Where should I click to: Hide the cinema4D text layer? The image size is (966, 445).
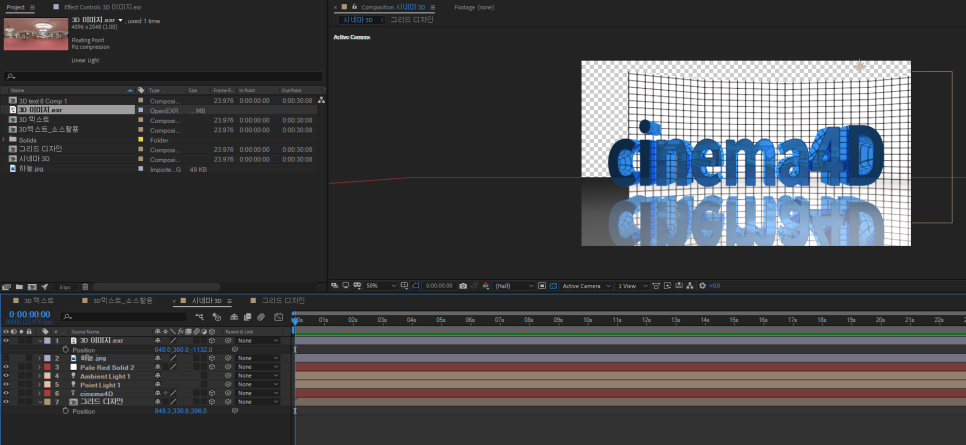(x=6, y=393)
